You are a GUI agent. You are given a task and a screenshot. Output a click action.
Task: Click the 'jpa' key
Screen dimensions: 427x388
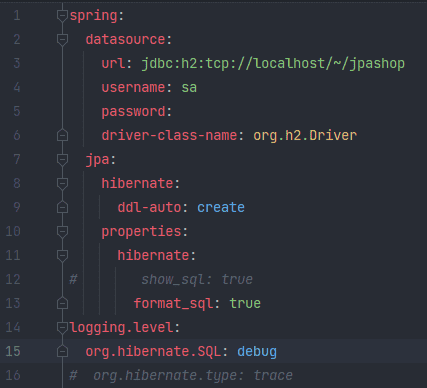(97, 160)
